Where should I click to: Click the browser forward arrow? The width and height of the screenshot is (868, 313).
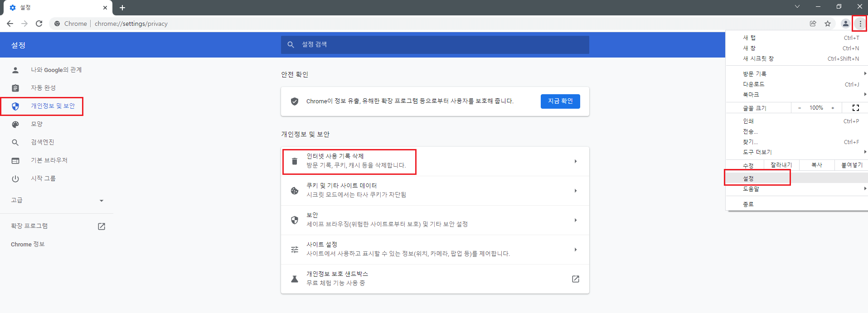[24, 24]
